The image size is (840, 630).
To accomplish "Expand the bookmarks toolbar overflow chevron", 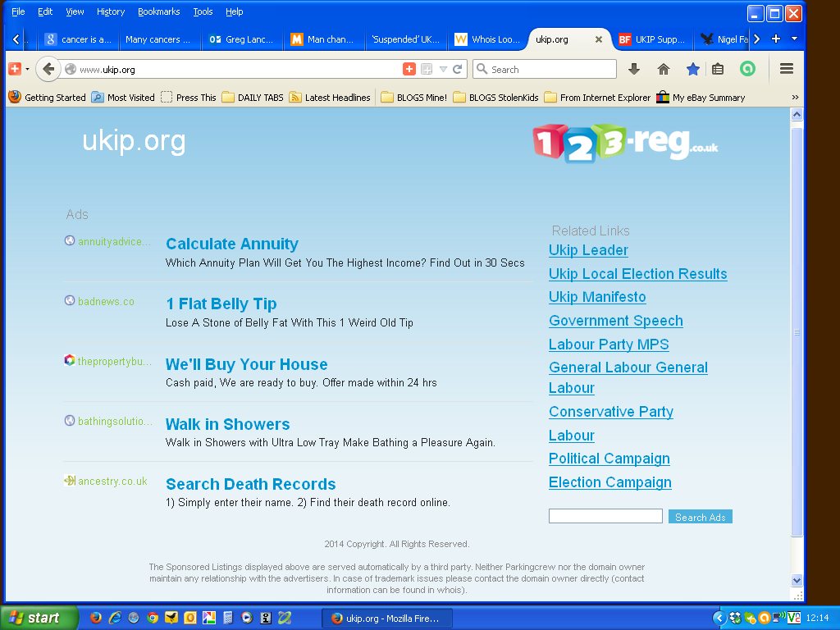I will 795,98.
